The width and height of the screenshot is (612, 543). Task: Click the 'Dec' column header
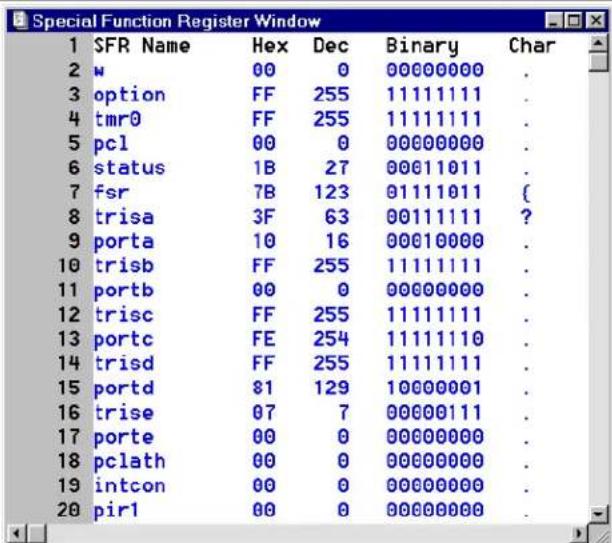pos(331,45)
